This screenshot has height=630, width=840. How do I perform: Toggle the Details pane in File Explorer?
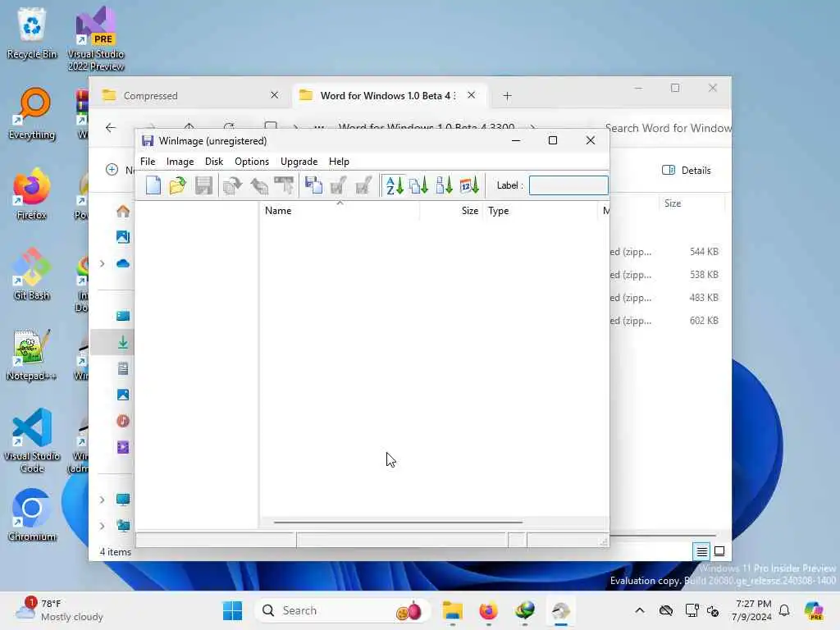(687, 171)
